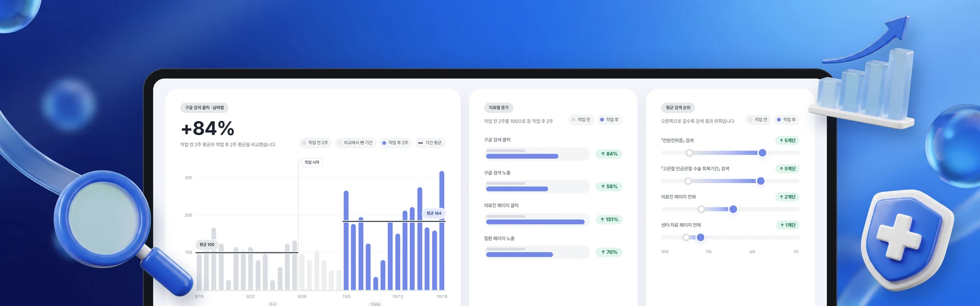Select the '평균 검색 순위' card tag

pyautogui.click(x=678, y=108)
